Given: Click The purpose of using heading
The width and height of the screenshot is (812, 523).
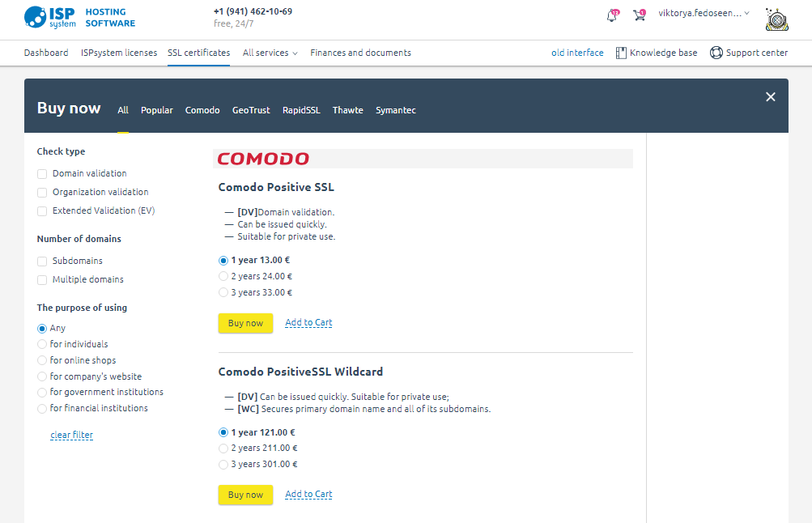Looking at the screenshot, I should [x=82, y=308].
